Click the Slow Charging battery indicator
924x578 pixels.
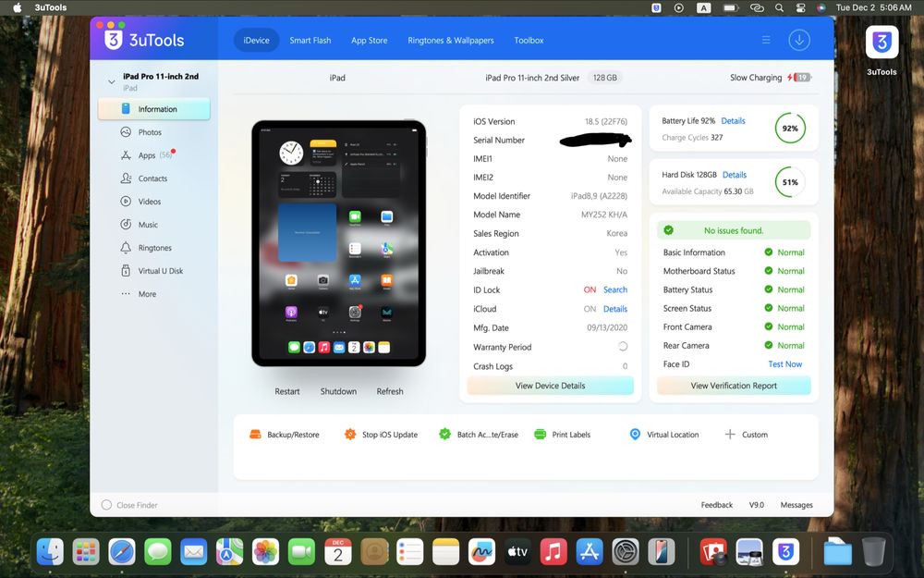[771, 78]
